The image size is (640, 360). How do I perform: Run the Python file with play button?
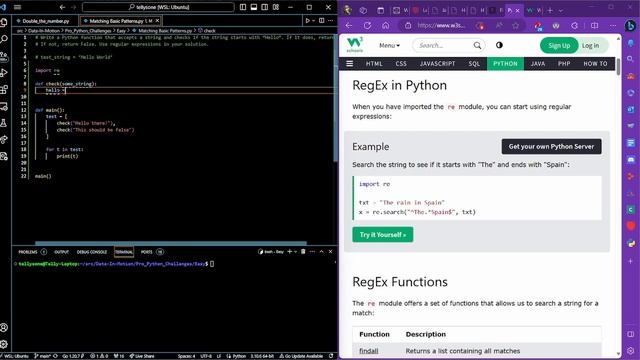pos(308,20)
